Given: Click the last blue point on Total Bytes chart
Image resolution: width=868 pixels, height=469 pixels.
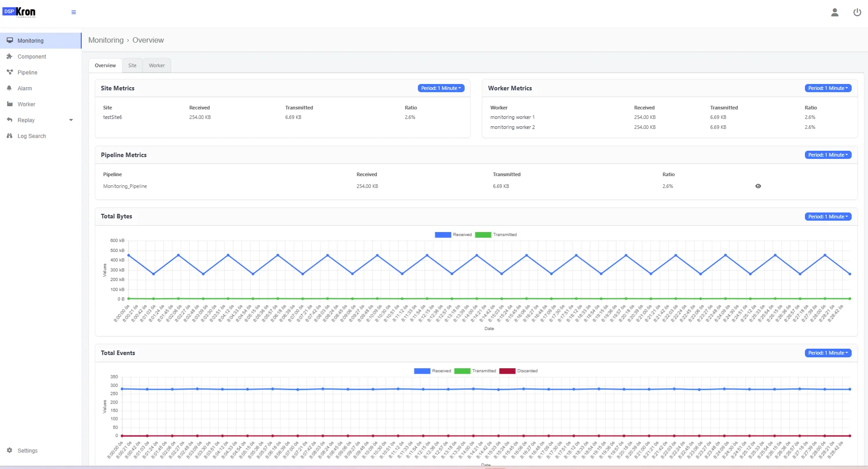Looking at the screenshot, I should point(850,274).
